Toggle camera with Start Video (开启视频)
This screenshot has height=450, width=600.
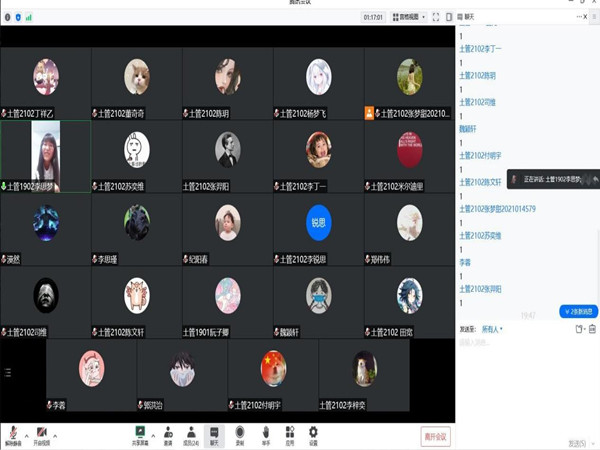pos(42,434)
